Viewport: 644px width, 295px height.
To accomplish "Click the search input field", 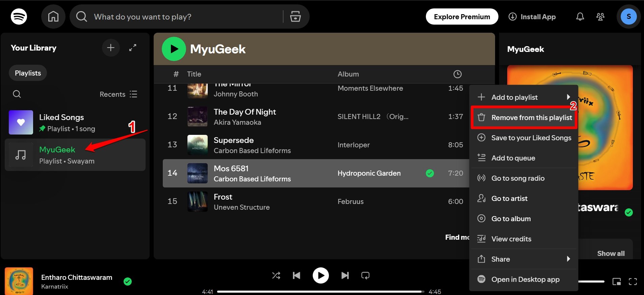I will click(x=186, y=17).
